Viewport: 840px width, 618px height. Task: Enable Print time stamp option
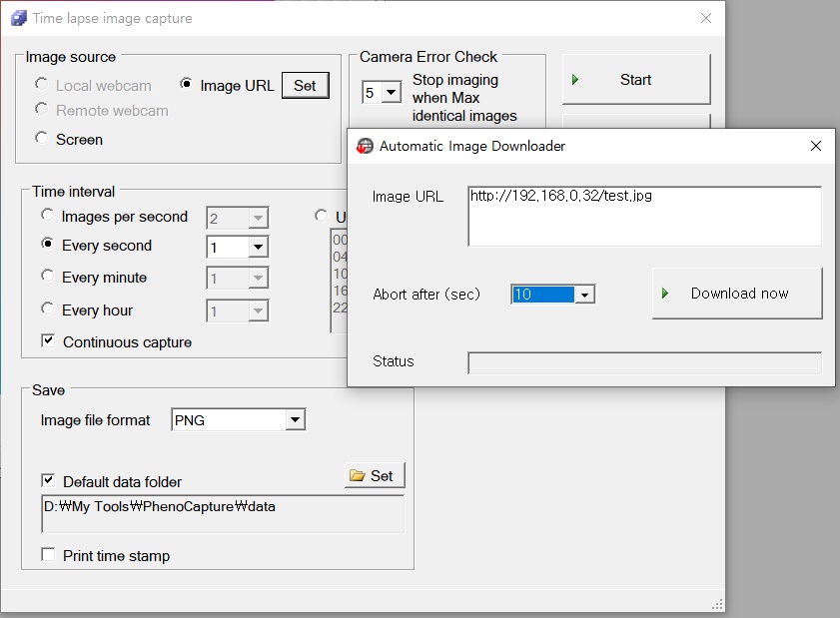(x=48, y=555)
